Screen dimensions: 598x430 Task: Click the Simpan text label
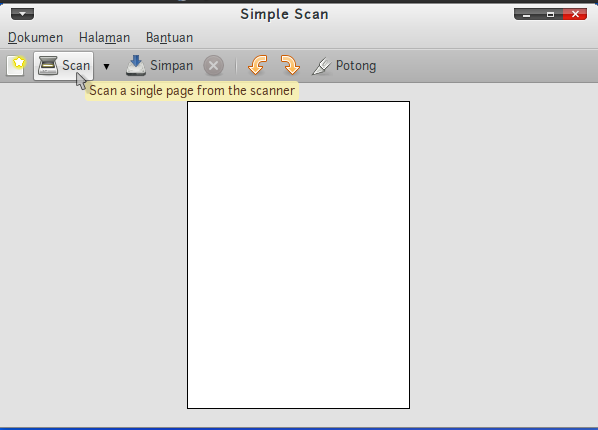pos(172,66)
